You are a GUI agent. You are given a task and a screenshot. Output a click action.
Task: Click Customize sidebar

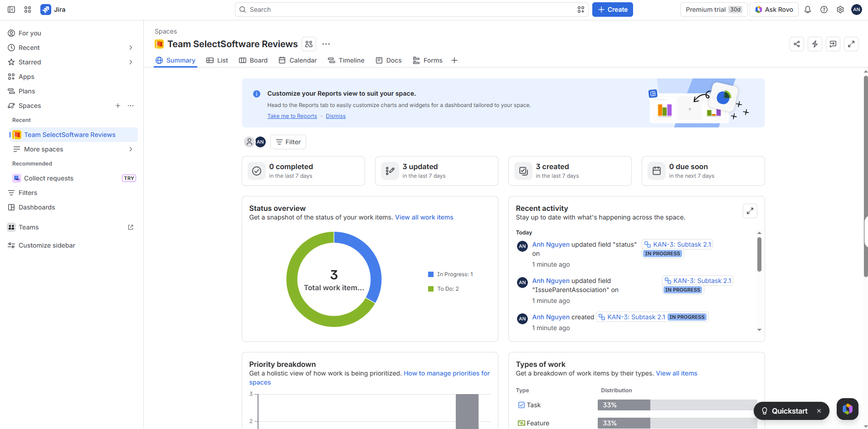point(73,245)
